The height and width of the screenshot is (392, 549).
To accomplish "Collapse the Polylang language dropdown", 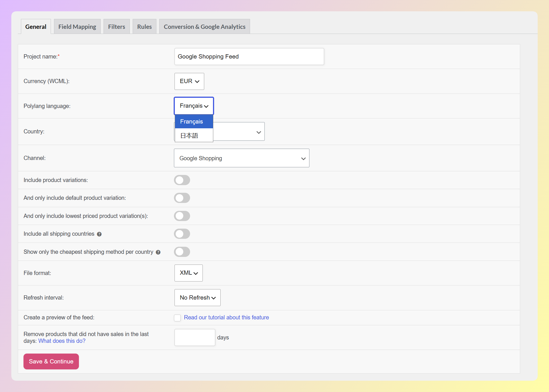I will click(x=194, y=106).
